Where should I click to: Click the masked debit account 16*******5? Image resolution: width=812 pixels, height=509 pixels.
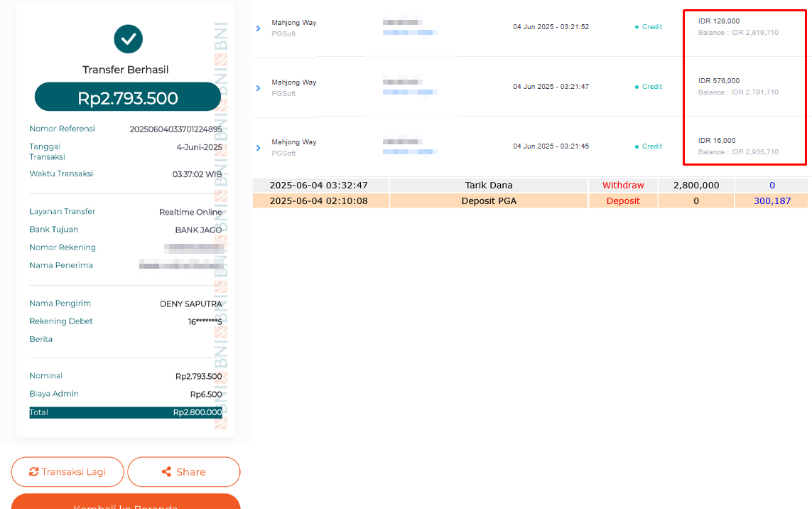click(205, 322)
